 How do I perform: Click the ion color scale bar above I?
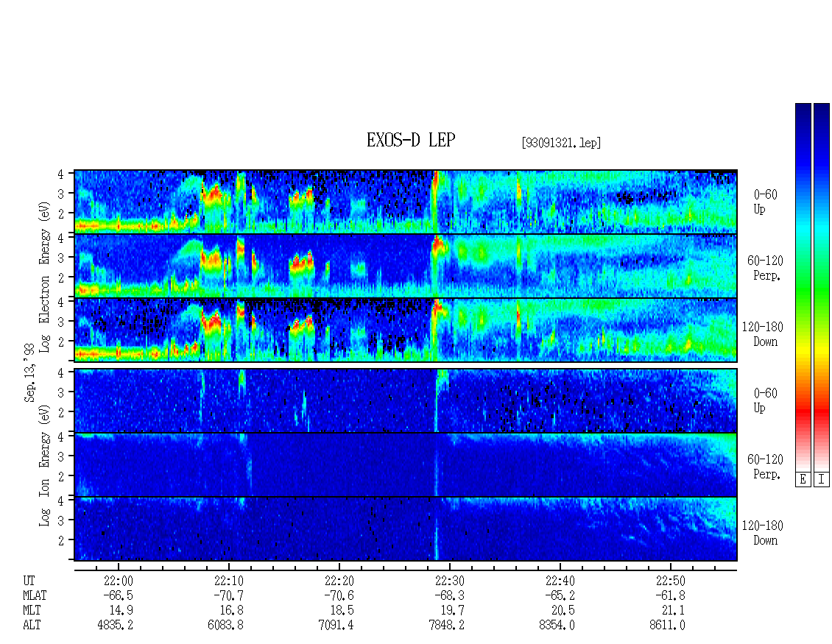pos(822,286)
